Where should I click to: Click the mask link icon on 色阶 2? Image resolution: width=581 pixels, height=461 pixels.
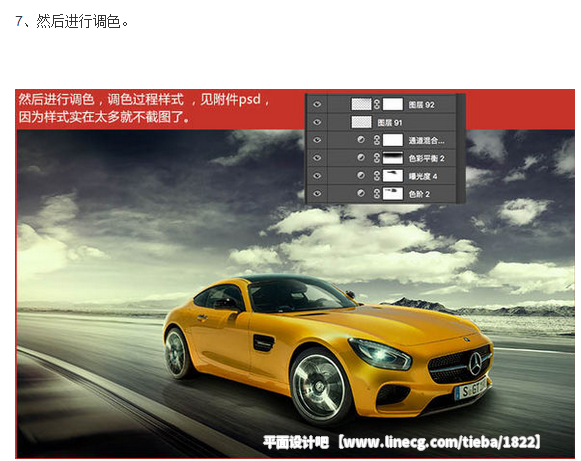coord(377,193)
